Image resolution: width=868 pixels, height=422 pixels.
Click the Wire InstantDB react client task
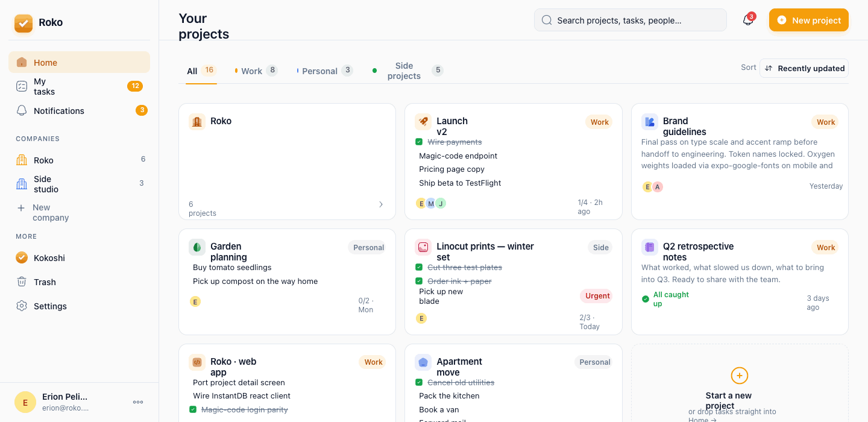click(242, 395)
